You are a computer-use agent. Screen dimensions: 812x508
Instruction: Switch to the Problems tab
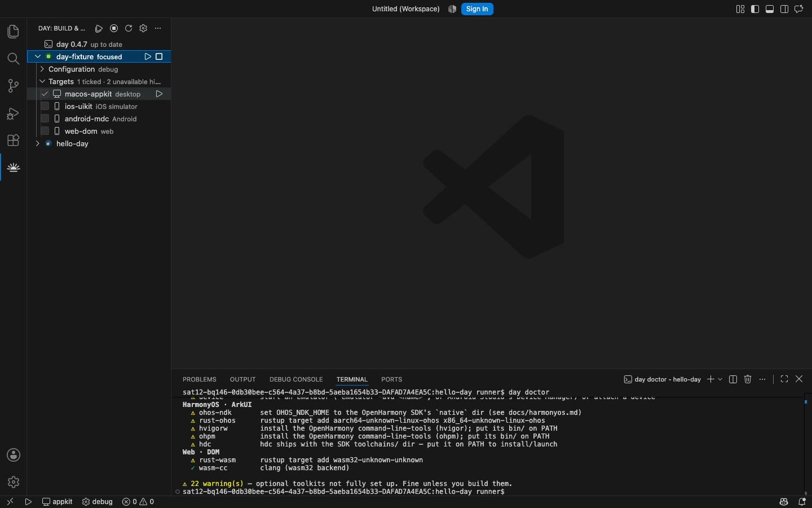click(x=200, y=379)
